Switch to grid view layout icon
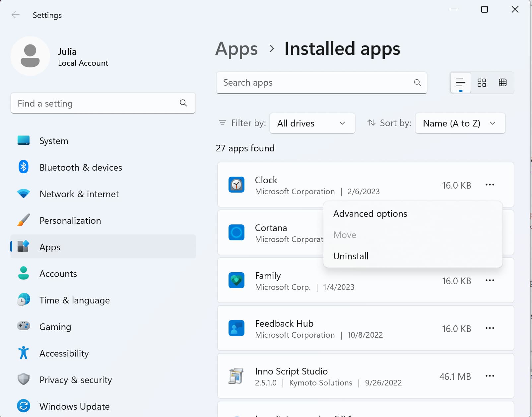532x417 pixels. [482, 83]
